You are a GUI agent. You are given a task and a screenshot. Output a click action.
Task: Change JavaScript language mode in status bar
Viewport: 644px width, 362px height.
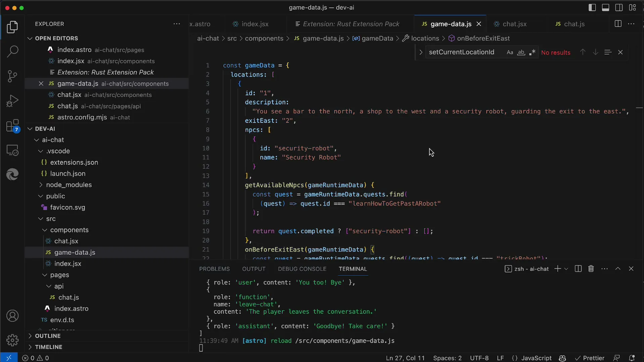click(536, 358)
